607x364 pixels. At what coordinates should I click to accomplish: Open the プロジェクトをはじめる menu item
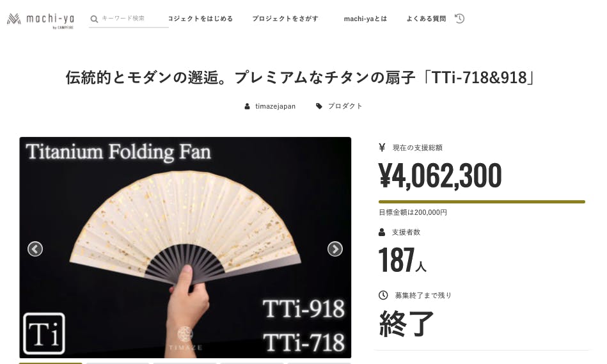pos(200,19)
